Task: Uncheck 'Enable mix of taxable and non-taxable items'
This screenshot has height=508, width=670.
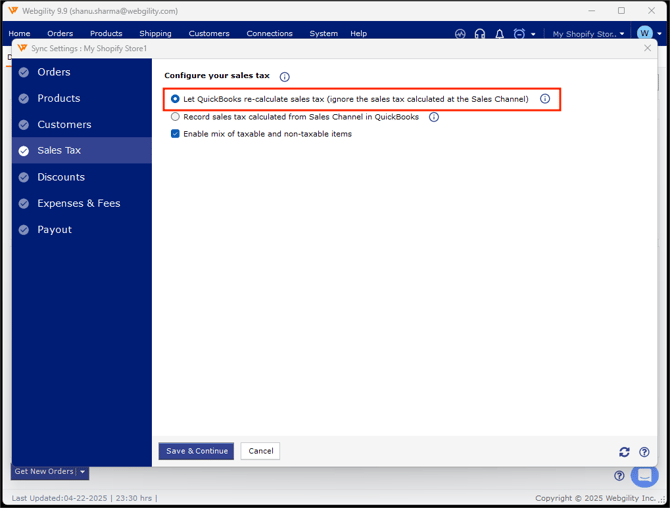Action: 175,134
